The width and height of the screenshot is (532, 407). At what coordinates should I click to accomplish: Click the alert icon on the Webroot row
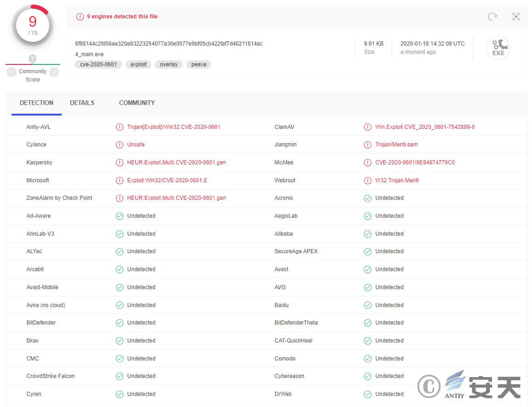(x=367, y=180)
